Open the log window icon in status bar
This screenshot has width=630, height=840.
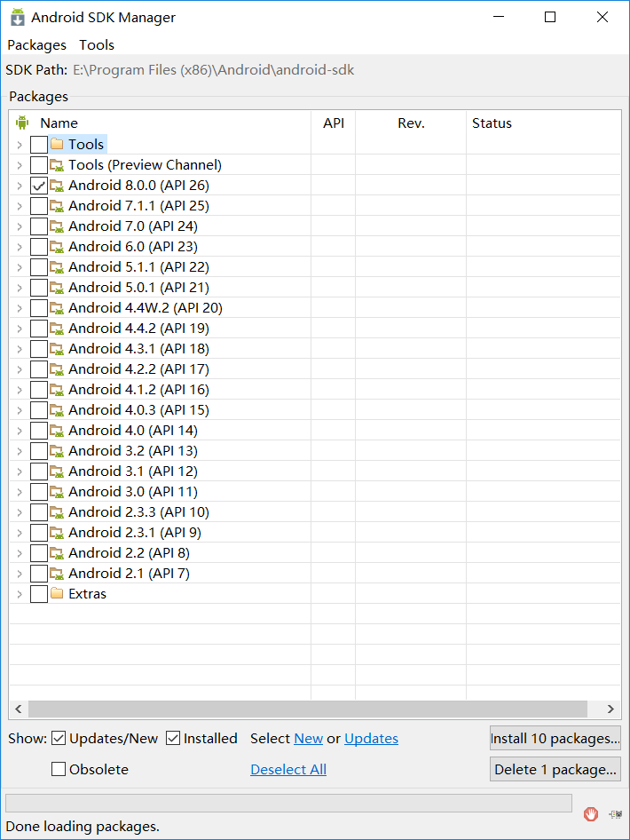616,814
